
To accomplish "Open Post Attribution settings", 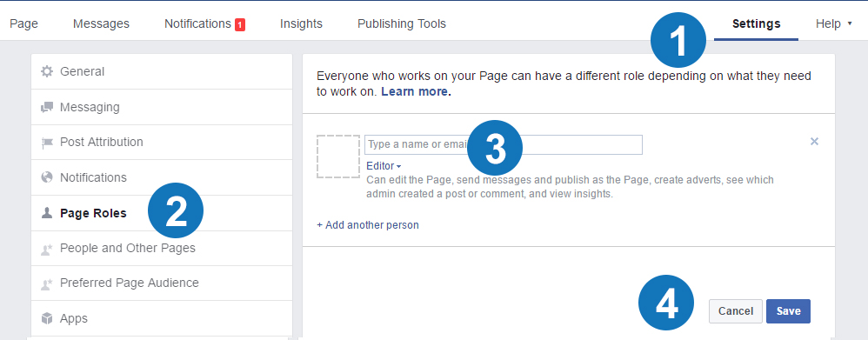I will 162,143.
